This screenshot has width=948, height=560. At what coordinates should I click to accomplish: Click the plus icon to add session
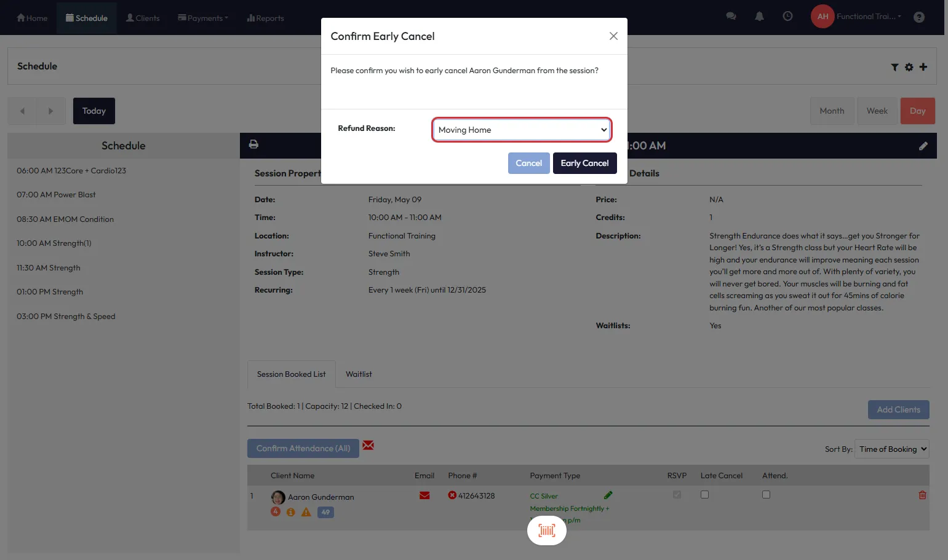[923, 67]
